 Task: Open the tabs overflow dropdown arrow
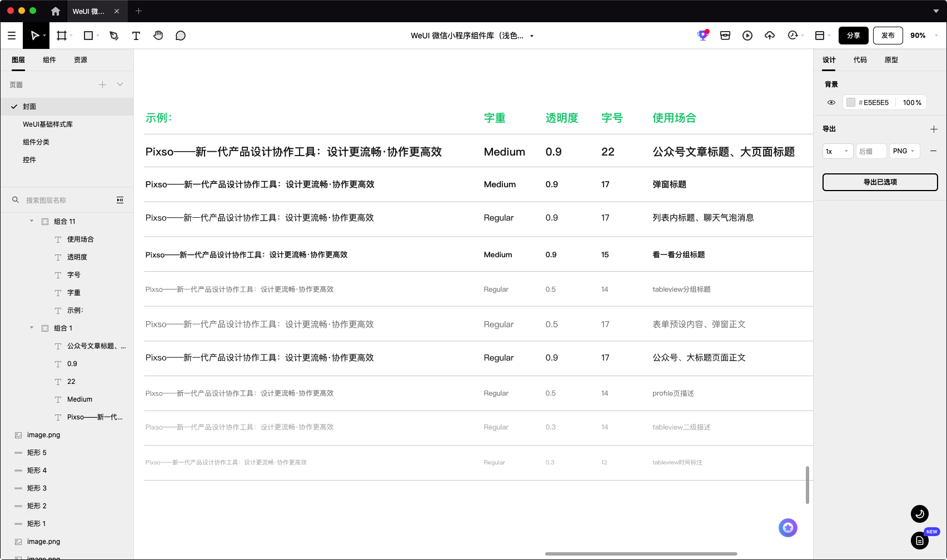[936, 11]
